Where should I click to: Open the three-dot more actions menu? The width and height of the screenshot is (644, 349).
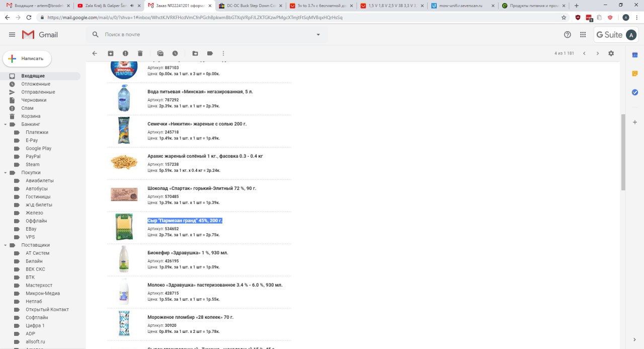tap(223, 53)
